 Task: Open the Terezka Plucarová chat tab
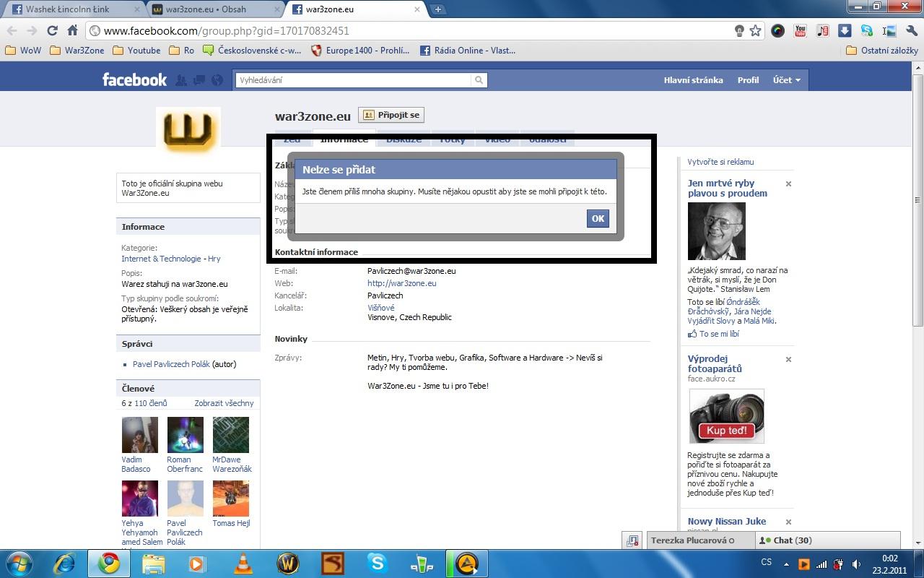coord(700,540)
